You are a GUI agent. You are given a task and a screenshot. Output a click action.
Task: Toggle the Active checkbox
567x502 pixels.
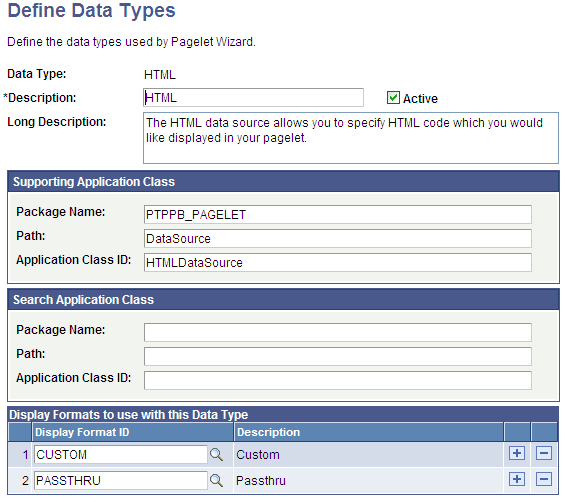[393, 98]
